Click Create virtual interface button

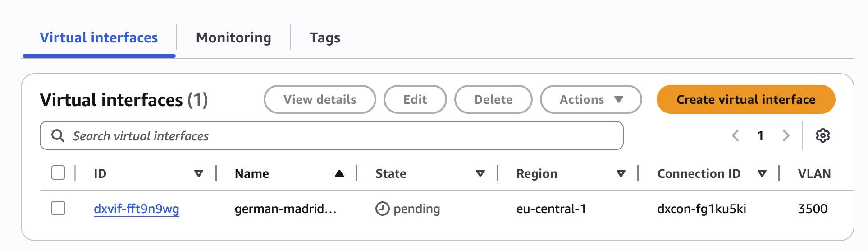[745, 99]
